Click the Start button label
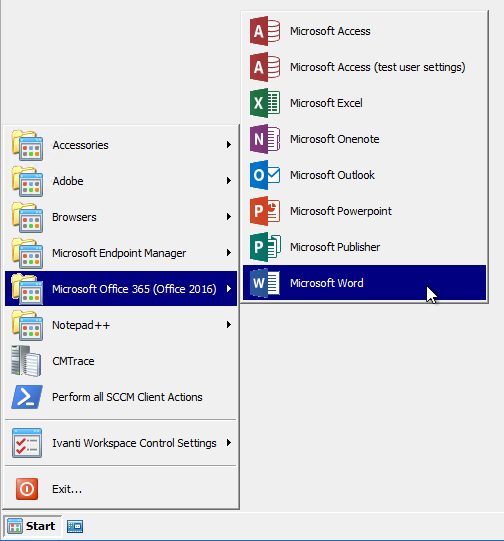The width and height of the screenshot is (504, 541). click(40, 526)
